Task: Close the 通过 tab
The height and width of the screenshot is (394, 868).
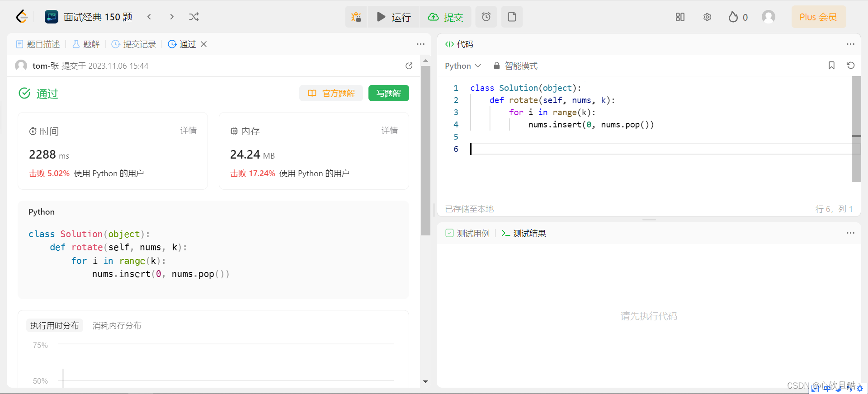Action: point(204,44)
